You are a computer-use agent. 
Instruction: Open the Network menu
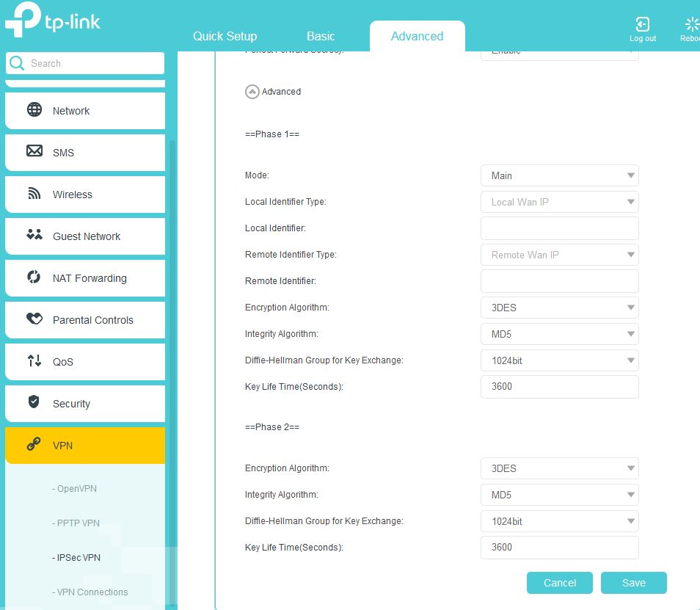point(85,111)
